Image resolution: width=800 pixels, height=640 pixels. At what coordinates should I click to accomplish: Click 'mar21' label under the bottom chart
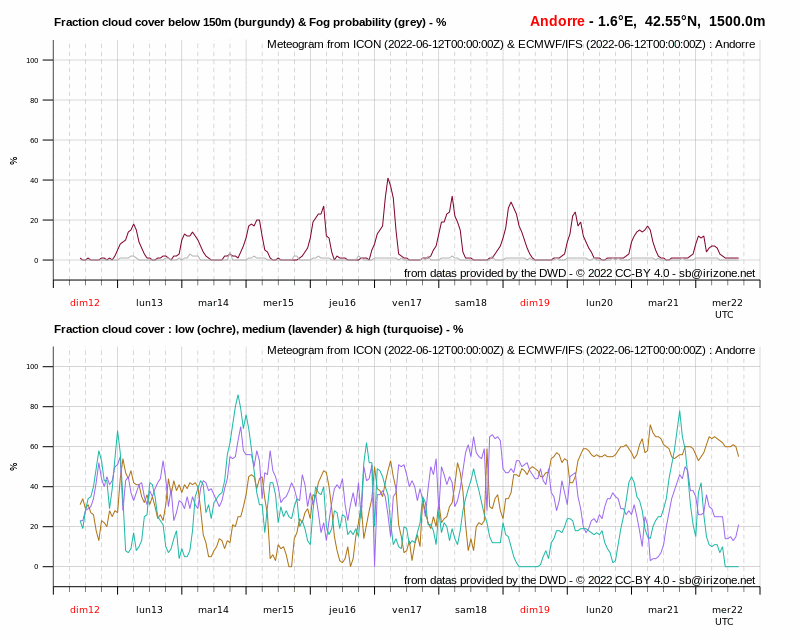tap(663, 609)
